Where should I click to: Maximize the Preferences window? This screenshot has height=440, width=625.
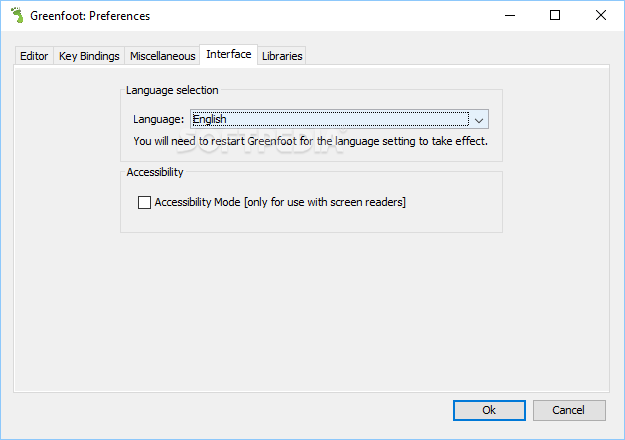point(555,16)
